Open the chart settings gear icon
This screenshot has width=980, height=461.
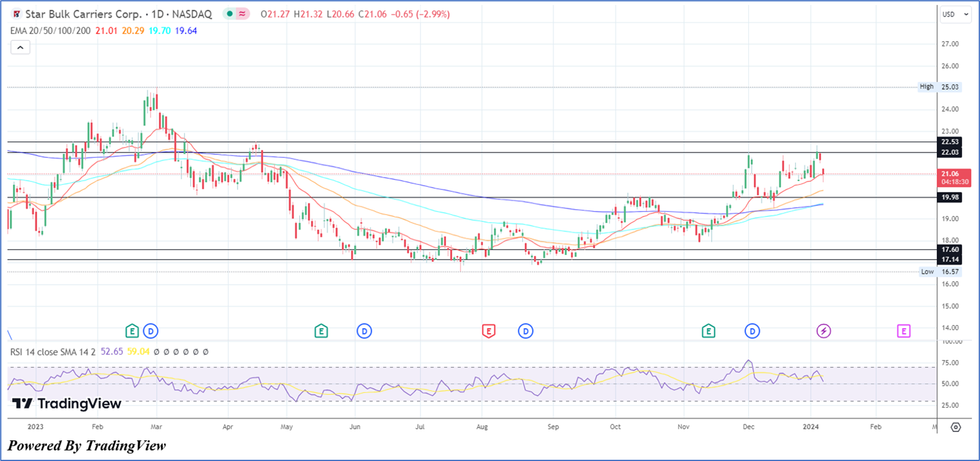pyautogui.click(x=956, y=427)
